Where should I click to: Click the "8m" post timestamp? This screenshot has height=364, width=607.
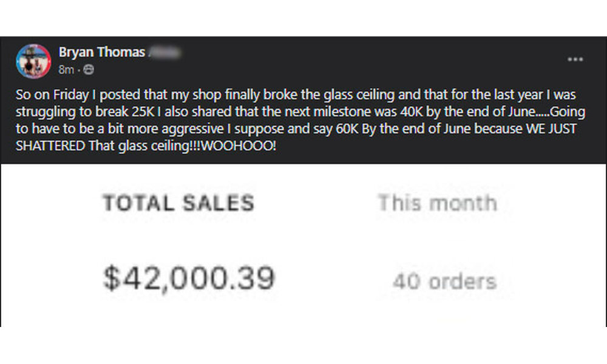[66, 70]
